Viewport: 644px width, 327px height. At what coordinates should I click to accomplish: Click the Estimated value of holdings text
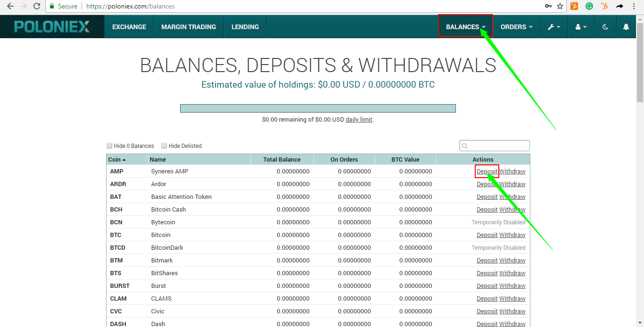pyautogui.click(x=318, y=85)
